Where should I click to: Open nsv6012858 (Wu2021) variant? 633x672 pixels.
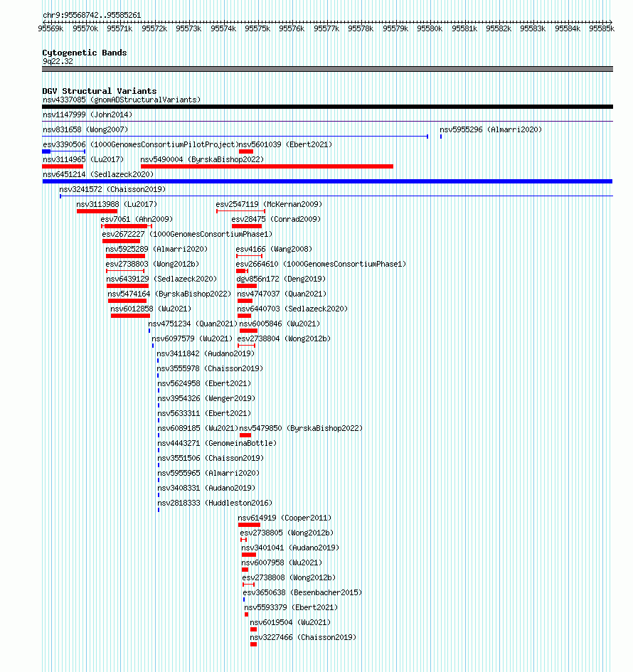[x=151, y=309]
